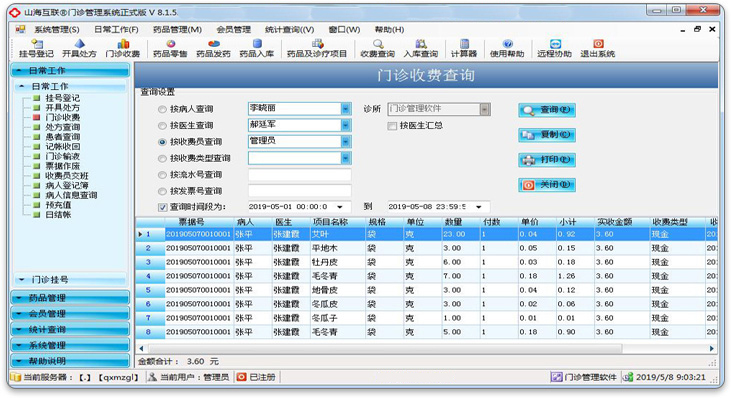The height and width of the screenshot is (398, 731).
Task: Open 处方查询 in sidebar tree
Action: pyautogui.click(x=62, y=127)
